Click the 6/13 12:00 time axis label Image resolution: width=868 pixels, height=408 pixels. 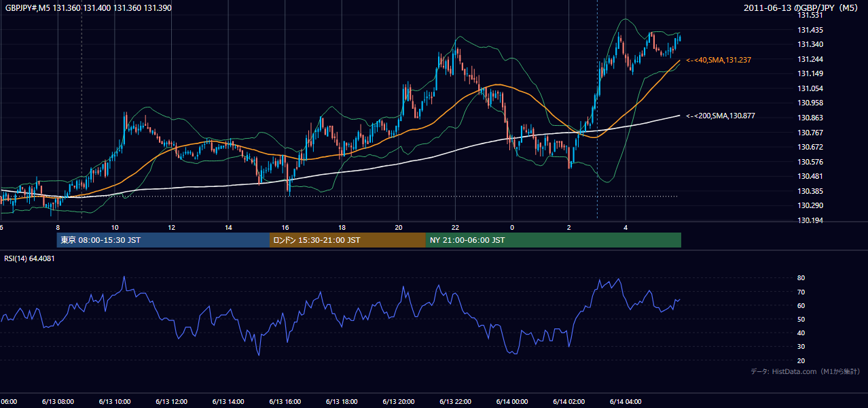pyautogui.click(x=171, y=401)
